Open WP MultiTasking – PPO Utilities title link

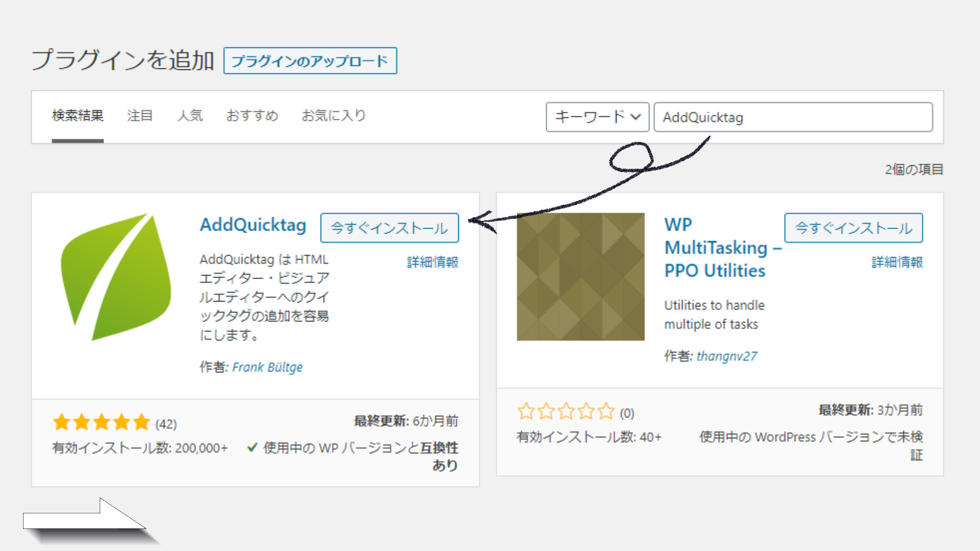click(x=722, y=247)
